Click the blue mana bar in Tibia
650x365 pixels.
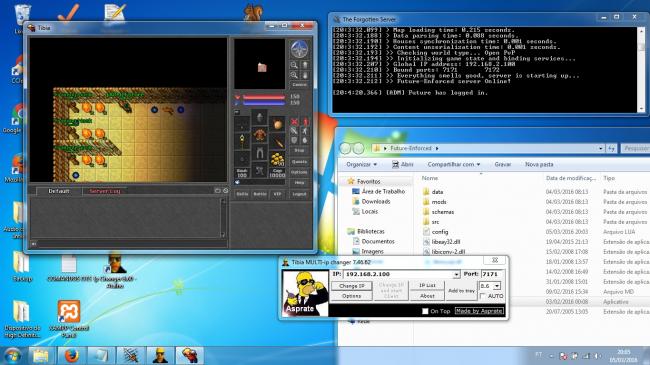[x=264, y=103]
